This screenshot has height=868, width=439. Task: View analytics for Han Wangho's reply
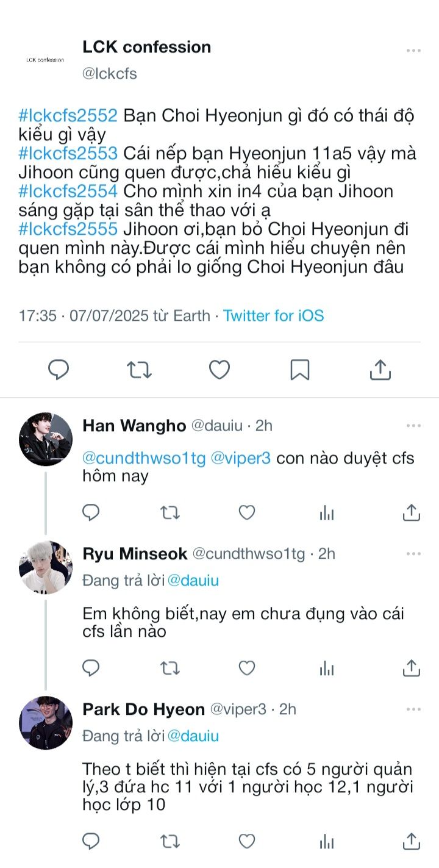[x=327, y=513]
